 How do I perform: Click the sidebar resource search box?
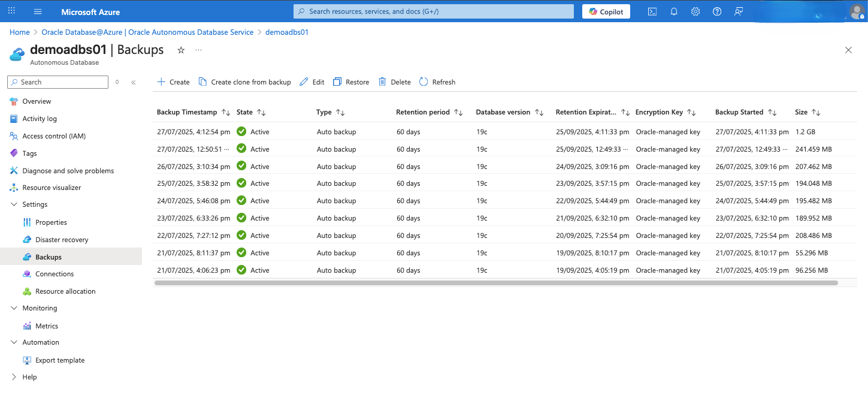click(x=57, y=82)
